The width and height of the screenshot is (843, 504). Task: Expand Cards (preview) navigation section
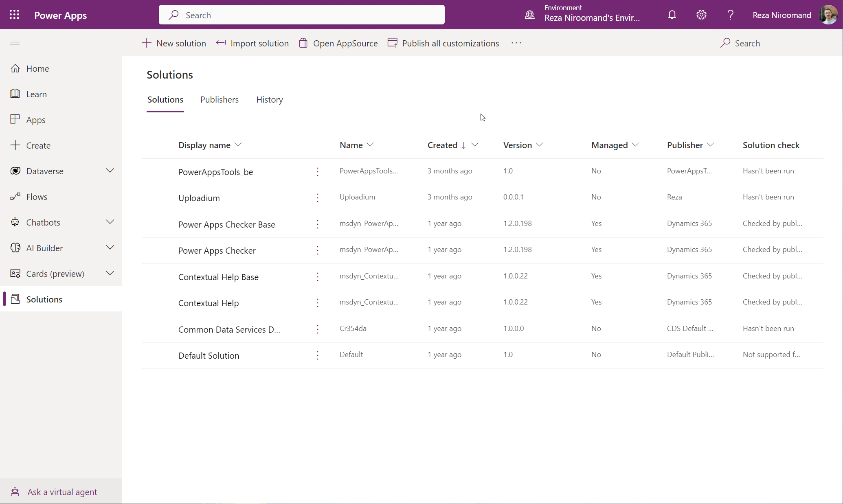tap(110, 273)
